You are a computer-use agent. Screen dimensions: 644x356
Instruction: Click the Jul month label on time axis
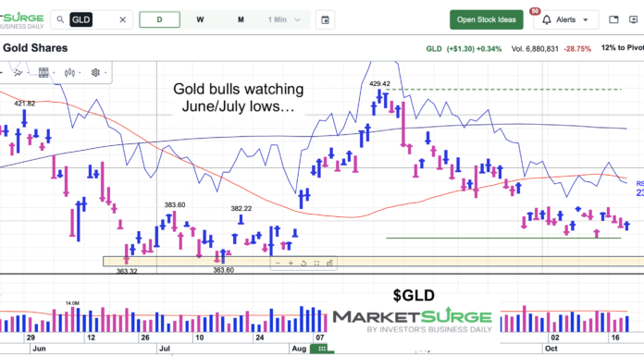(x=165, y=349)
